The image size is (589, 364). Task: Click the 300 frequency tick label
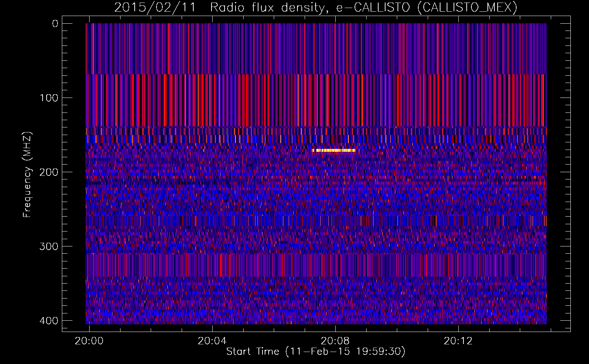(x=49, y=246)
